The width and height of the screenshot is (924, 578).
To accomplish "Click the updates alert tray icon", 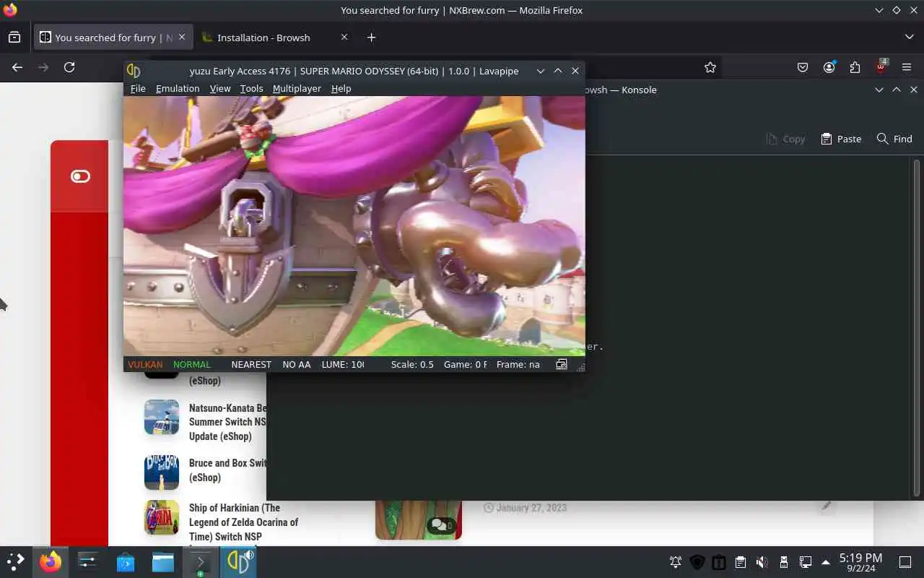I will (x=719, y=562).
